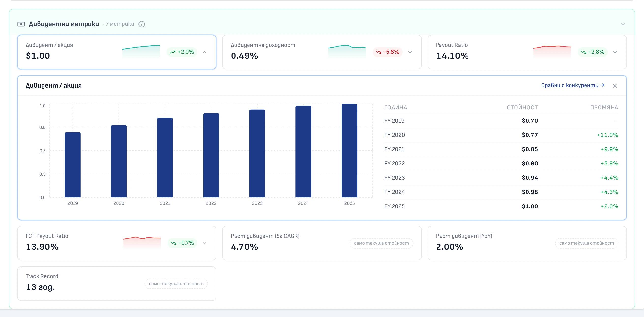The height and width of the screenshot is (317, 644).
Task: Click the ПРОМЯНА column header
Action: 604,107
